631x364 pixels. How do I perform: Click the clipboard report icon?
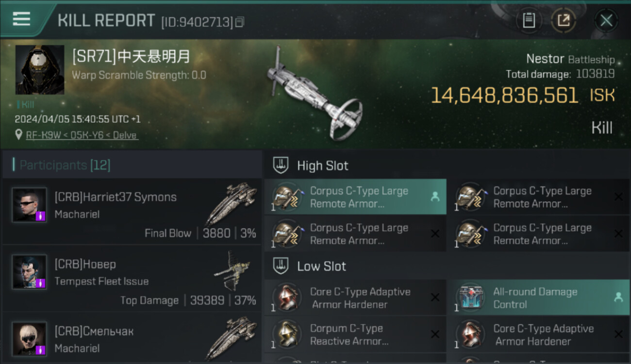(x=529, y=20)
